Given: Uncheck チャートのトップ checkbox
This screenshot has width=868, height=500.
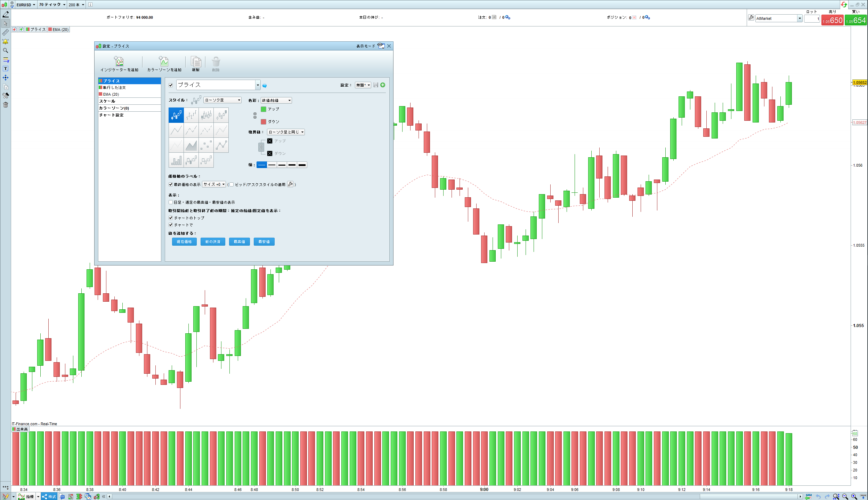Looking at the screenshot, I should (171, 218).
